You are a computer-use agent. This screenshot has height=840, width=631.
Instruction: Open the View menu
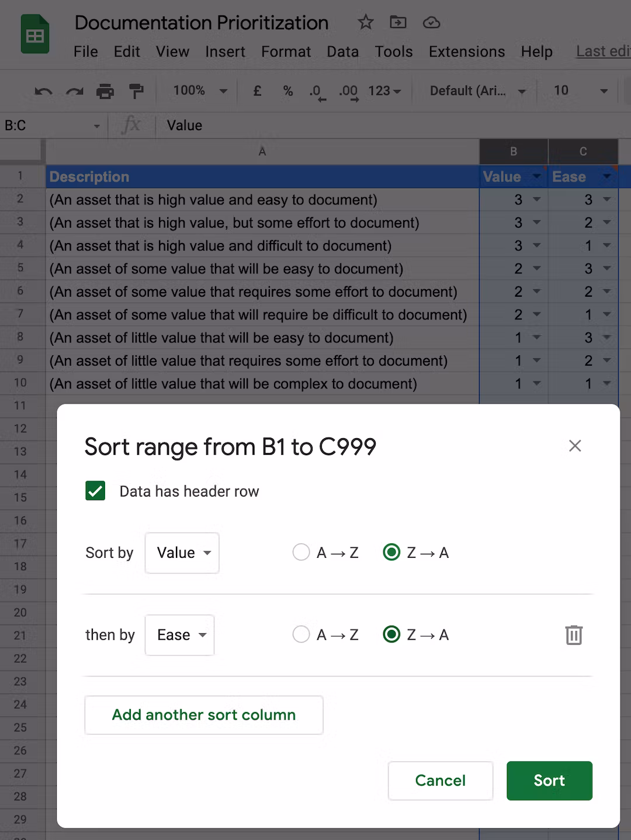coord(172,51)
